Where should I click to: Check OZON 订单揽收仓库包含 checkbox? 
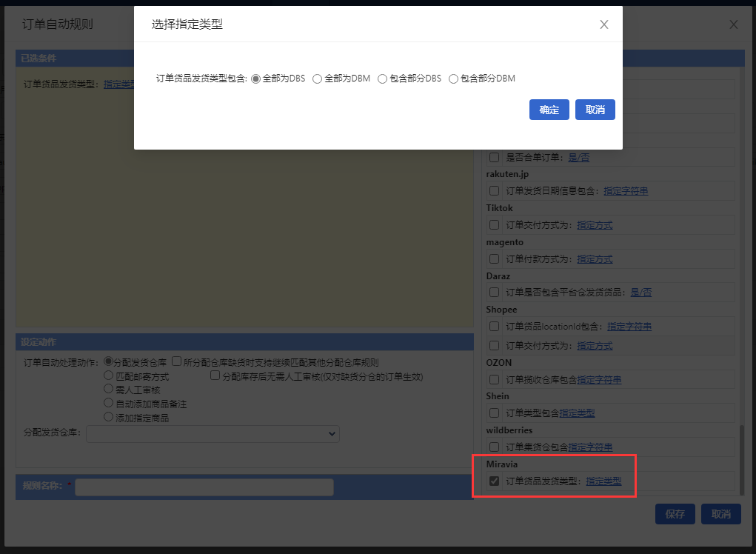[x=494, y=379]
